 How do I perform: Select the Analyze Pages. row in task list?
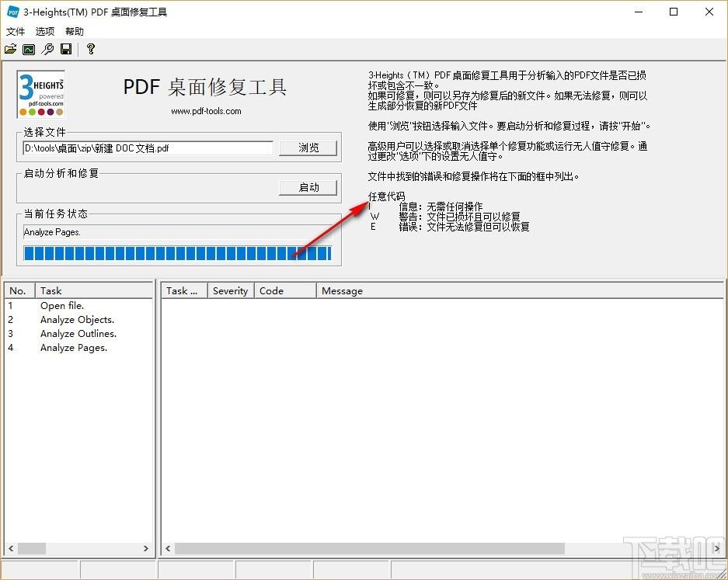78,348
